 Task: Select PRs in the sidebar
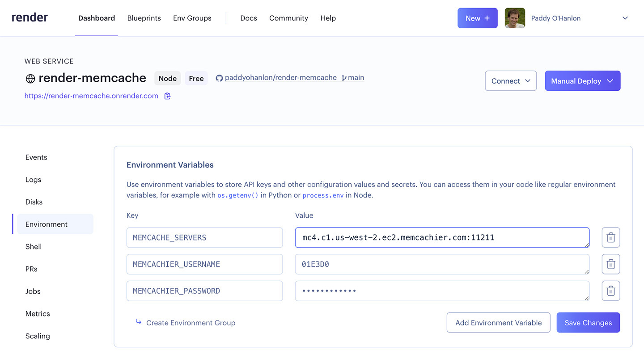[31, 269]
